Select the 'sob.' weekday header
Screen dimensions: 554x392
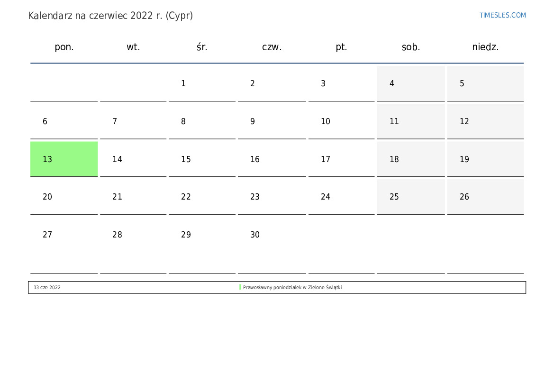tap(411, 47)
